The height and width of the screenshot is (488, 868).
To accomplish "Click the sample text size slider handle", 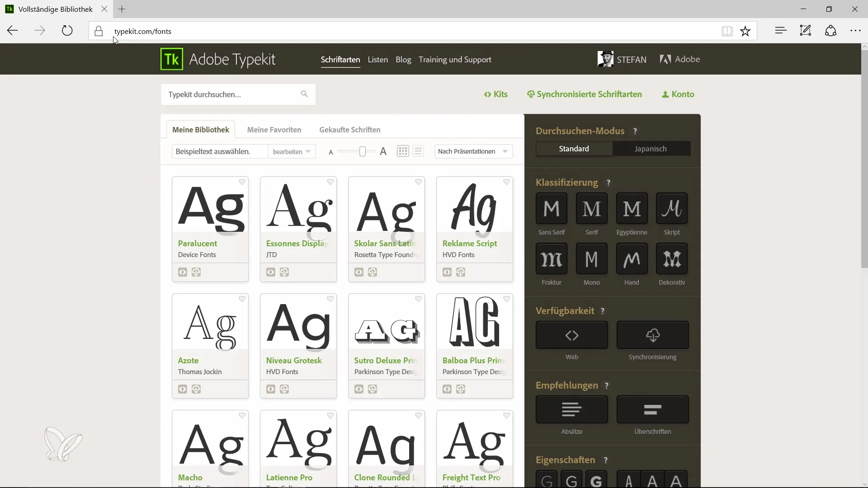I will pyautogui.click(x=363, y=151).
